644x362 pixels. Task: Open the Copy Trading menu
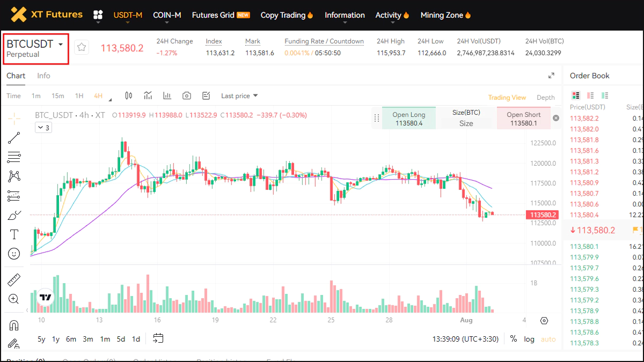[x=287, y=15]
